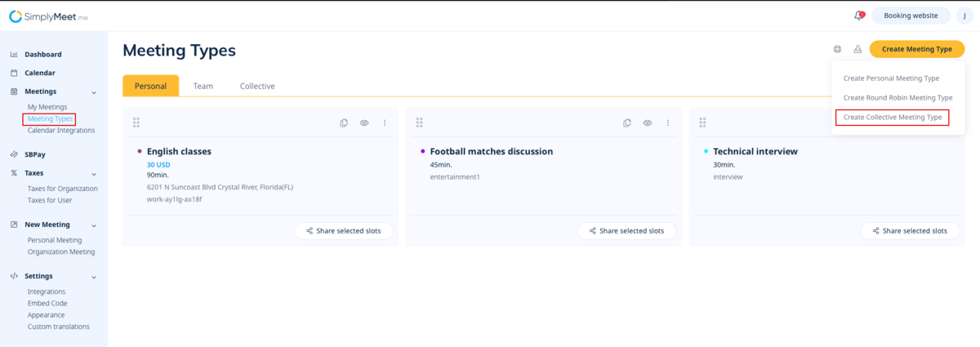
Task: Collapse the Taxes section chevron
Action: (94, 173)
